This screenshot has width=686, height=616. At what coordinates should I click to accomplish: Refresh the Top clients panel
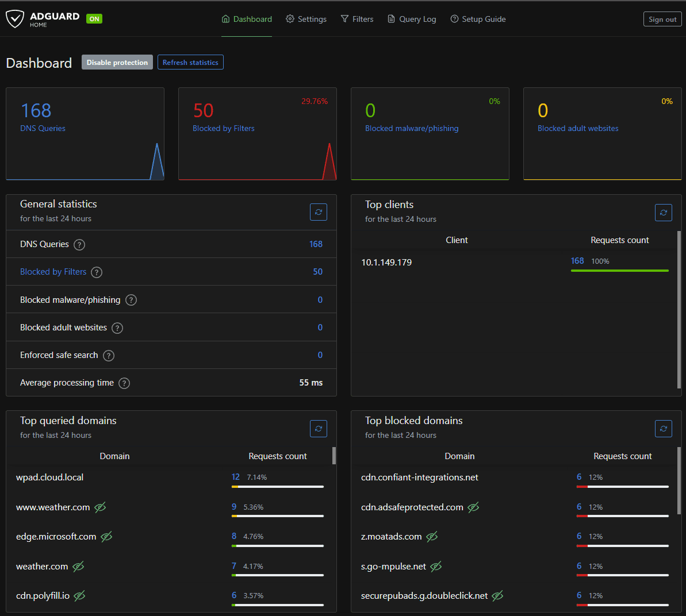(x=664, y=213)
